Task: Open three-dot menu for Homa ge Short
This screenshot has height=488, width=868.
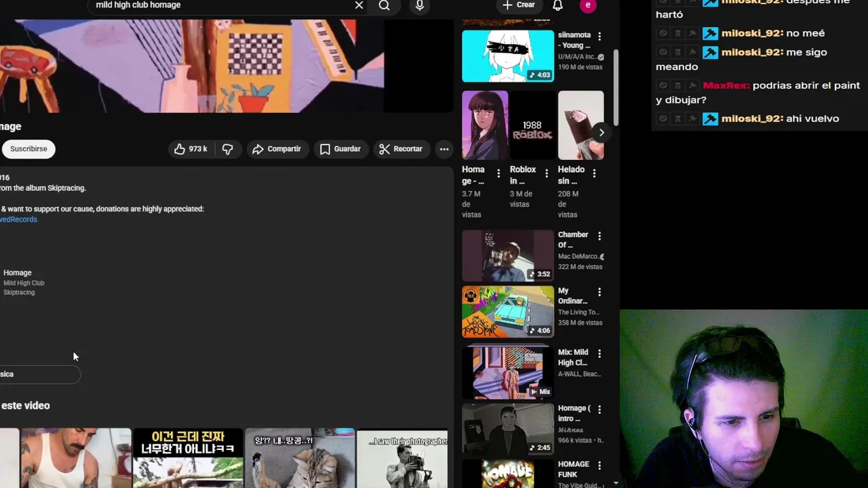Action: (x=498, y=174)
